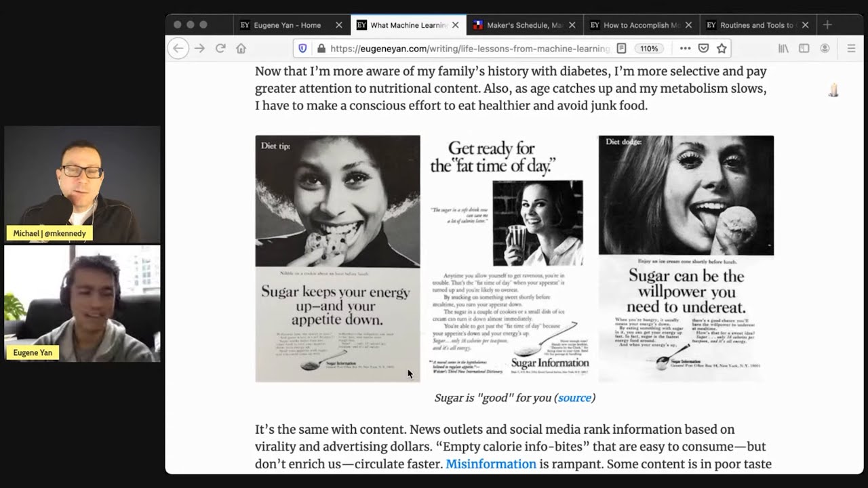Show site security info via padlock

coord(321,48)
